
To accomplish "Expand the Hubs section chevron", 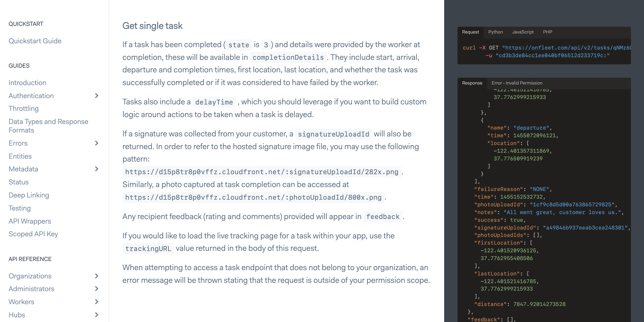I will [x=96, y=315].
